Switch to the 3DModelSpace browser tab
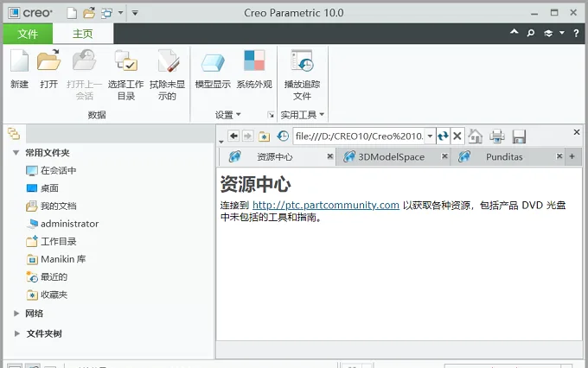This screenshot has height=368, width=588. 391,156
